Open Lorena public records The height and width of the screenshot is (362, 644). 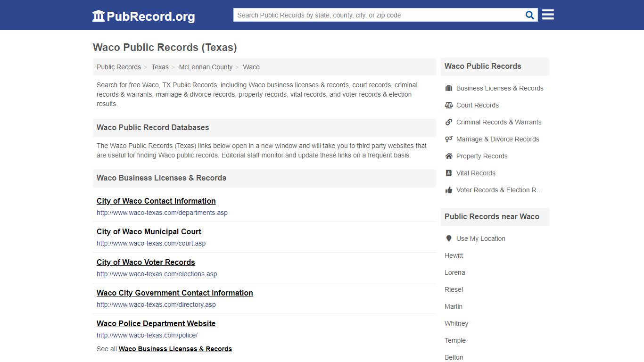tap(455, 272)
